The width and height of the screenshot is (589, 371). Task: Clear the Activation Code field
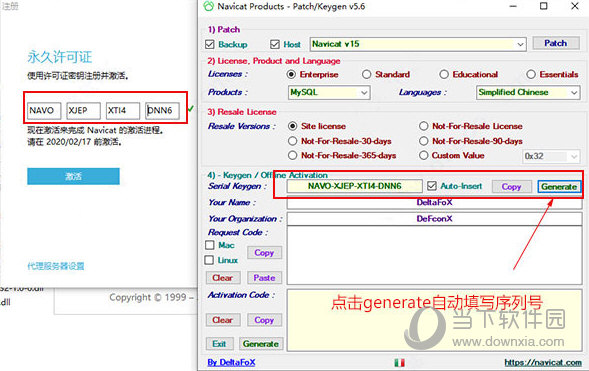click(x=222, y=320)
